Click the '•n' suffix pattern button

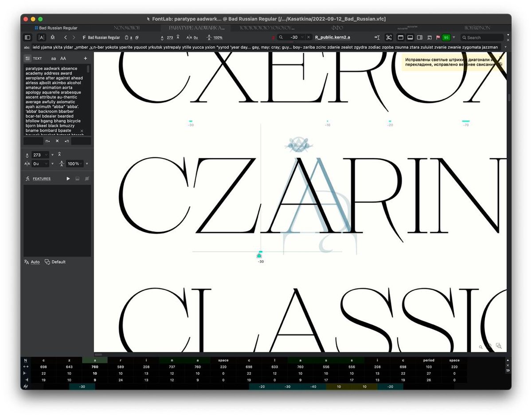click(67, 141)
